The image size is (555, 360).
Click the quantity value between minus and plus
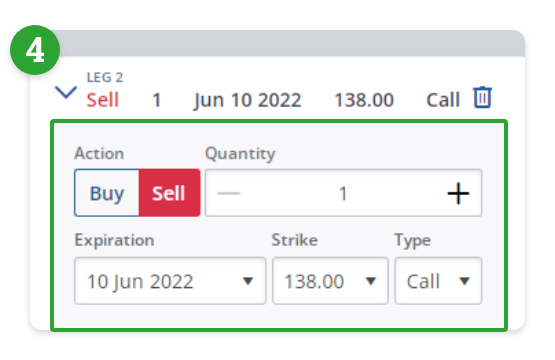(x=343, y=194)
